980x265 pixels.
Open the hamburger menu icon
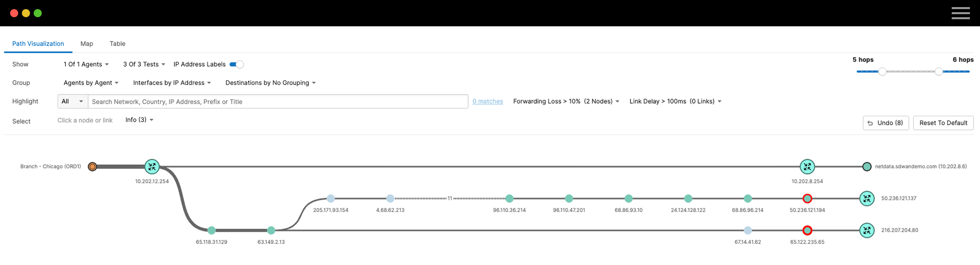[960, 13]
